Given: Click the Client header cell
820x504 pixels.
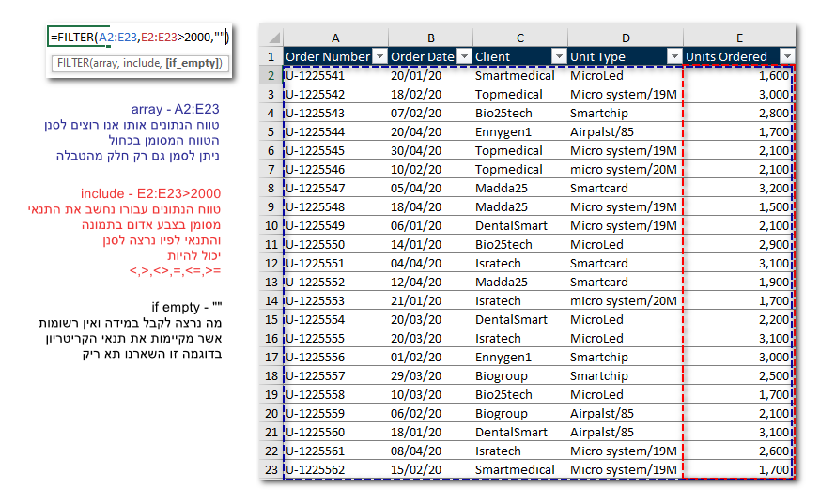Looking at the screenshot, I should (519, 56).
